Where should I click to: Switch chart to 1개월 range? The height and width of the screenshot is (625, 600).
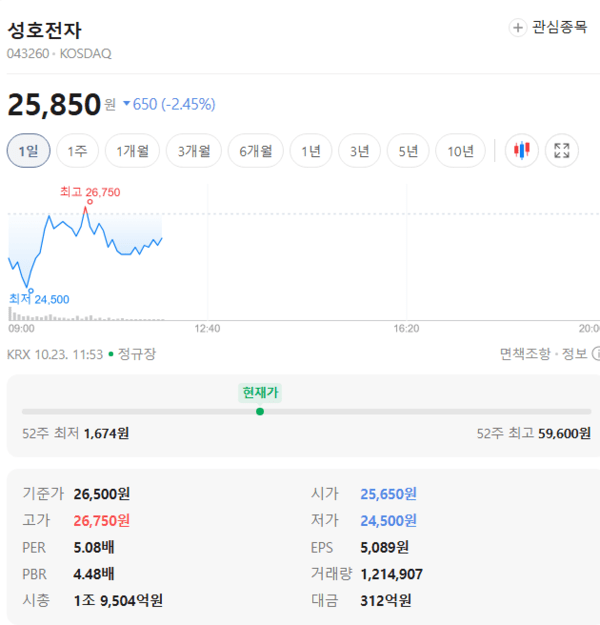coord(132,151)
